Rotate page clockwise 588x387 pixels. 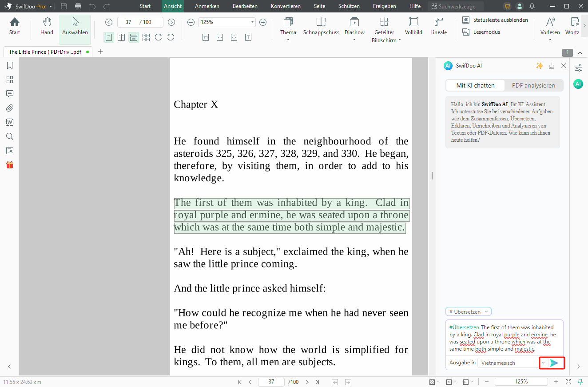[x=159, y=37]
